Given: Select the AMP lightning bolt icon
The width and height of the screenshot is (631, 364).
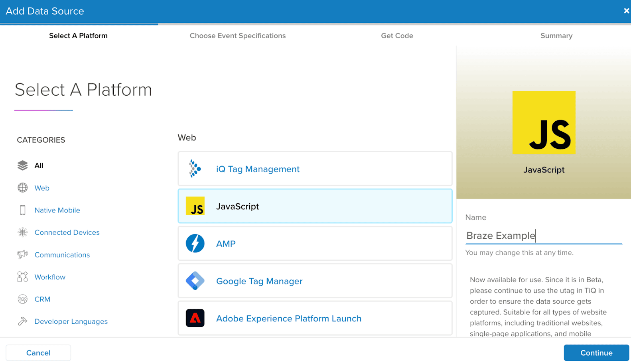Looking at the screenshot, I should (195, 244).
